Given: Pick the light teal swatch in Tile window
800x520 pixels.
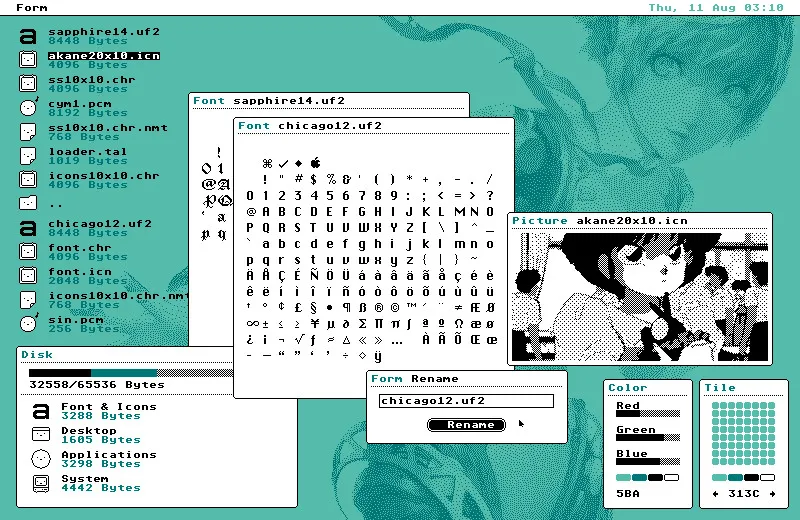Looking at the screenshot, I should click(719, 478).
